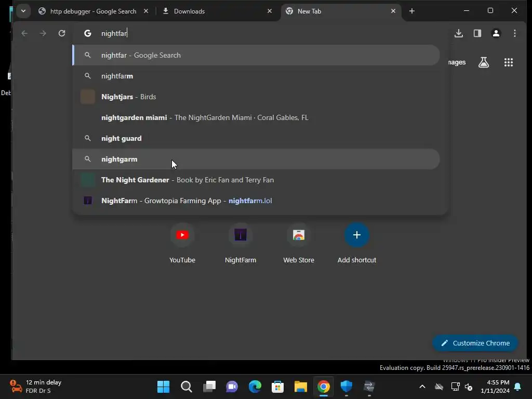532x399 pixels.
Task: Open the double-arrow app on taskbar
Action: [x=369, y=387]
